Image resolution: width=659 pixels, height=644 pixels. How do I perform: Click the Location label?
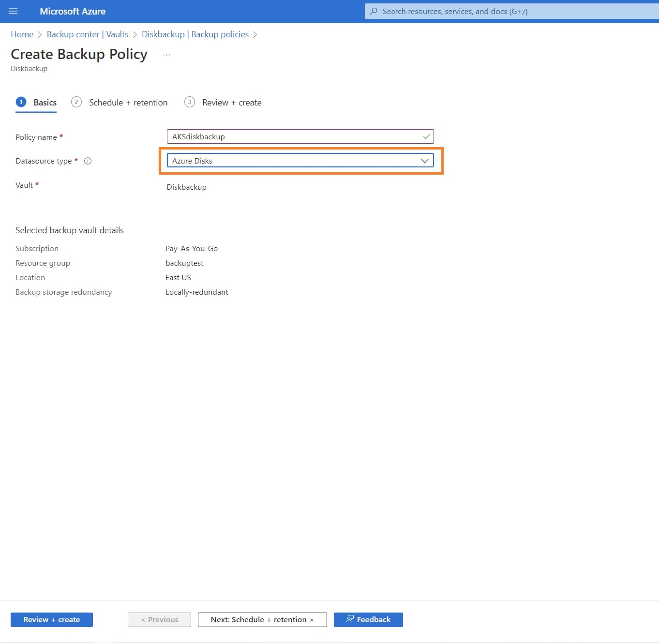tap(30, 278)
